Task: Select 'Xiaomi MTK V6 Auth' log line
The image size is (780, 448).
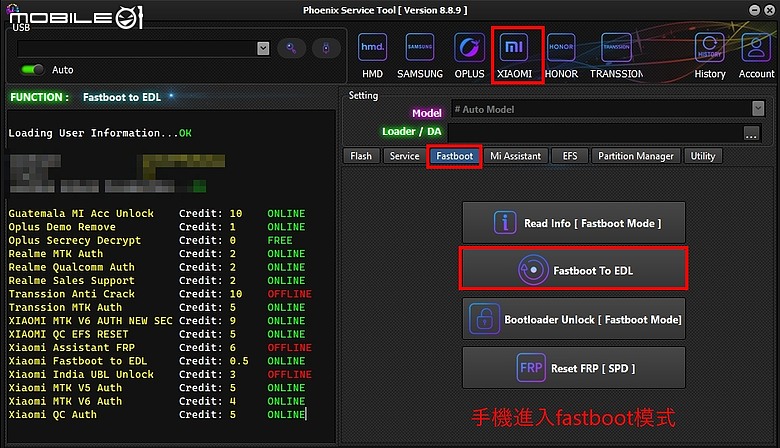Action: pos(157,401)
